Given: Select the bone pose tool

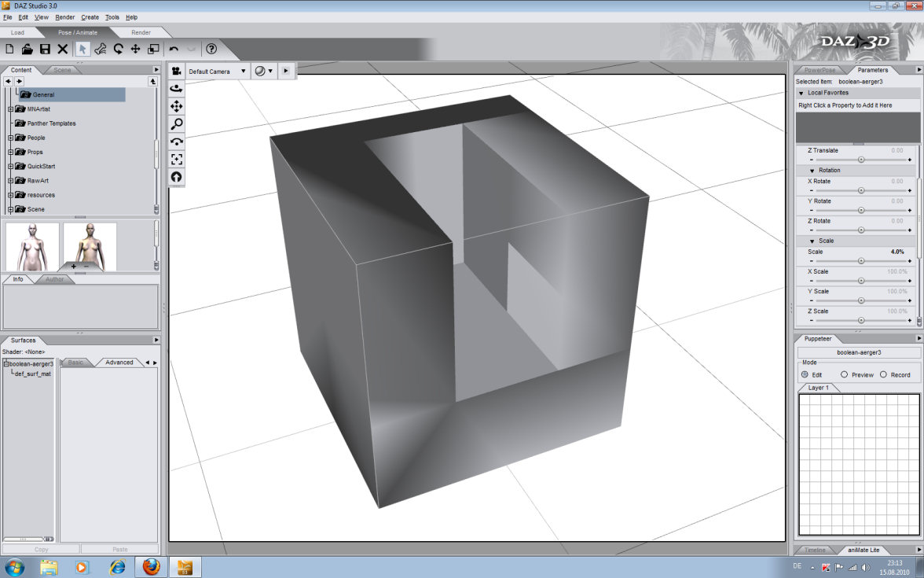Looking at the screenshot, I should click(x=101, y=49).
